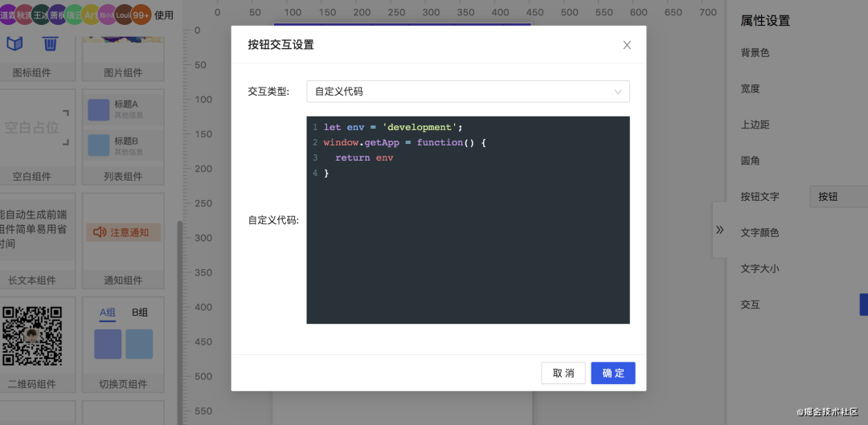Screen dimensions: 868x425
Task: Click the 按钮文字 input field
Action: coord(838,197)
